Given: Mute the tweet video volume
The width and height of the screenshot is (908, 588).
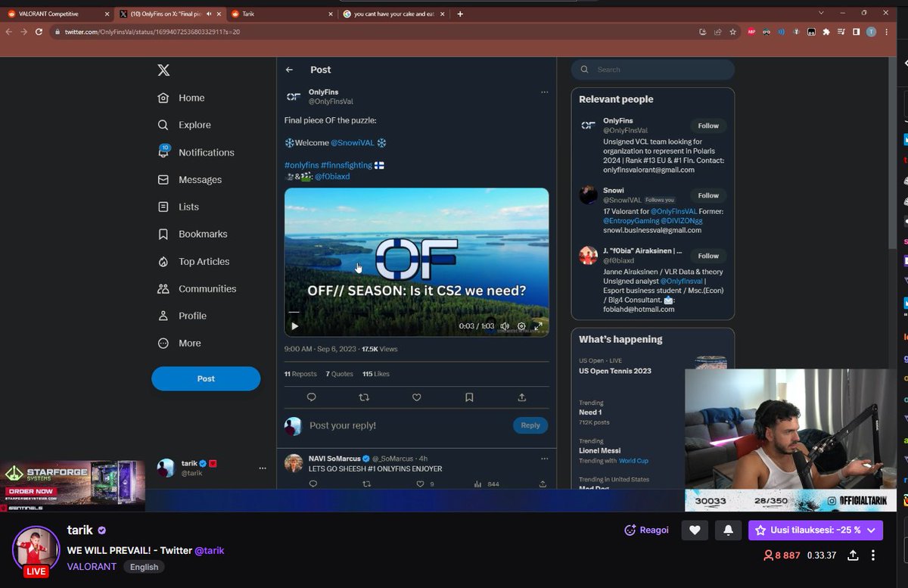Looking at the screenshot, I should pyautogui.click(x=505, y=326).
